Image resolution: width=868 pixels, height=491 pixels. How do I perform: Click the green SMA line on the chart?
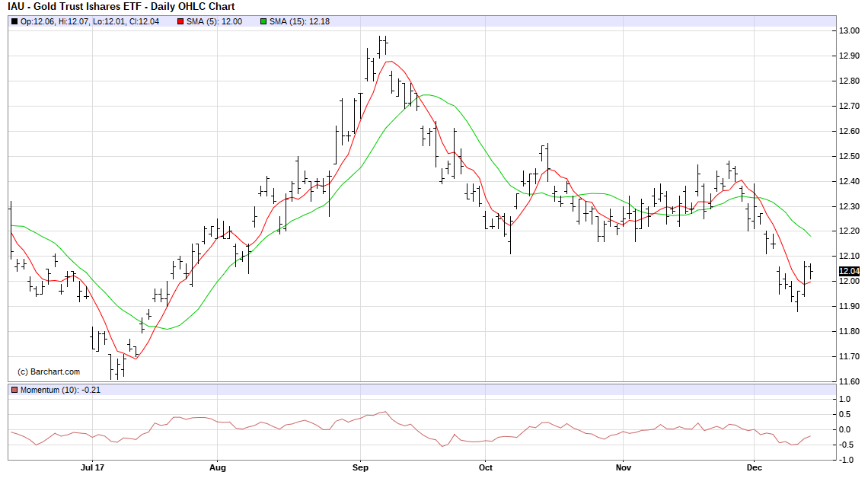coord(426,95)
